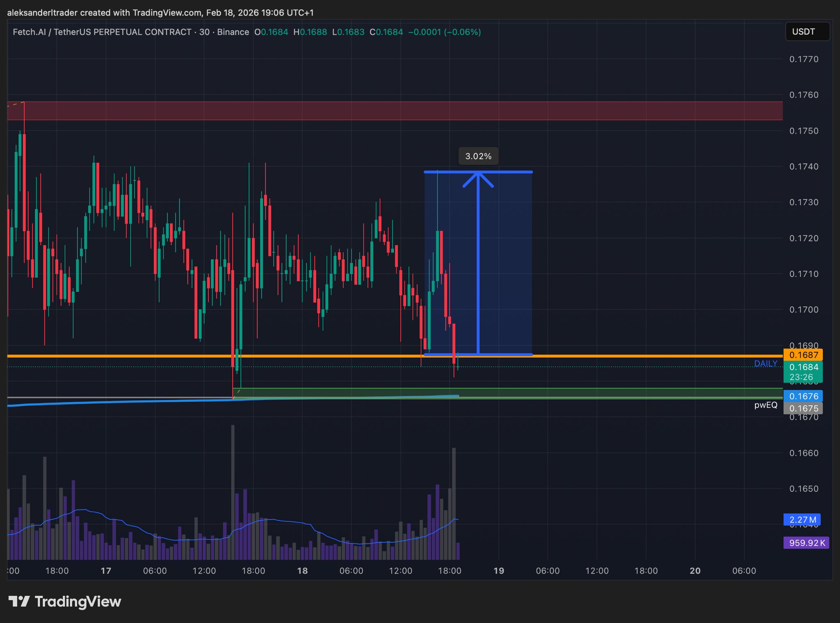Viewport: 840px width, 623px height.
Task: Click the green 0.1684 current price label
Action: point(803,367)
